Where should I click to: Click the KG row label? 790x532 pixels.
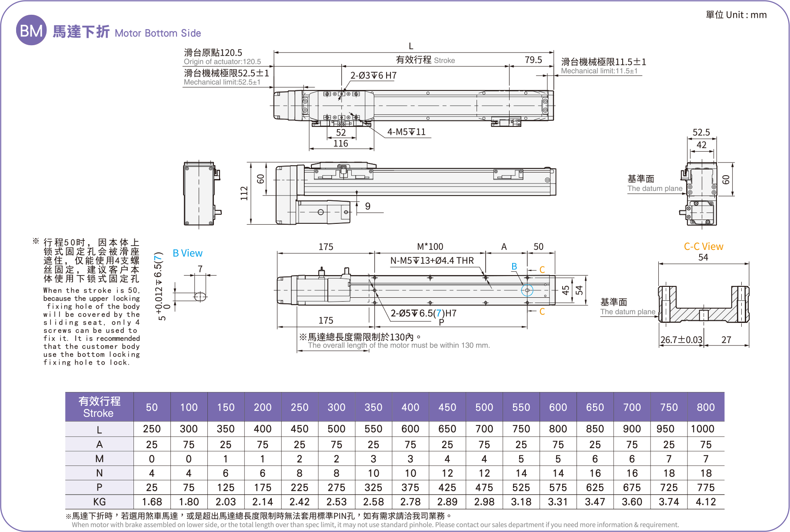(x=99, y=502)
